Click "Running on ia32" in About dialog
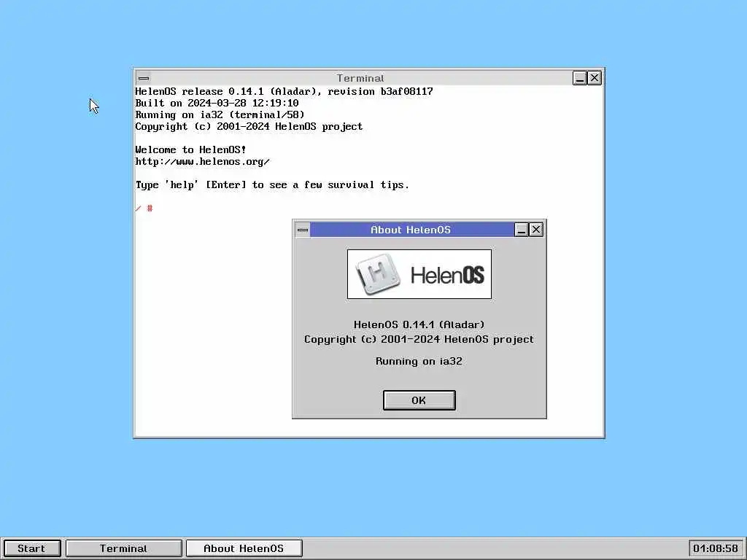 pos(419,362)
